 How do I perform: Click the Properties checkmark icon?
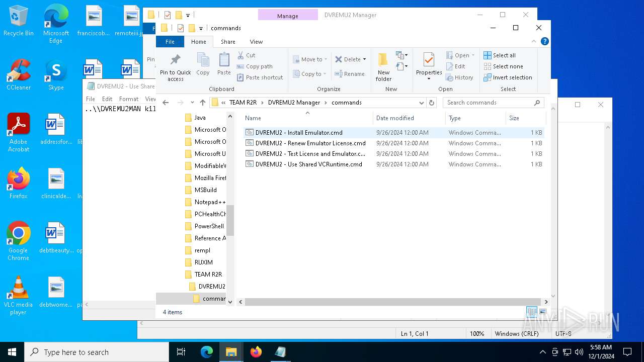click(429, 60)
